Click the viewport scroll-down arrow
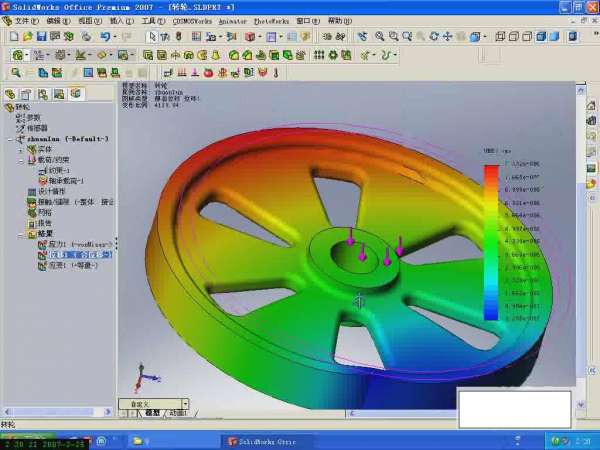The image size is (600, 450). click(x=581, y=404)
